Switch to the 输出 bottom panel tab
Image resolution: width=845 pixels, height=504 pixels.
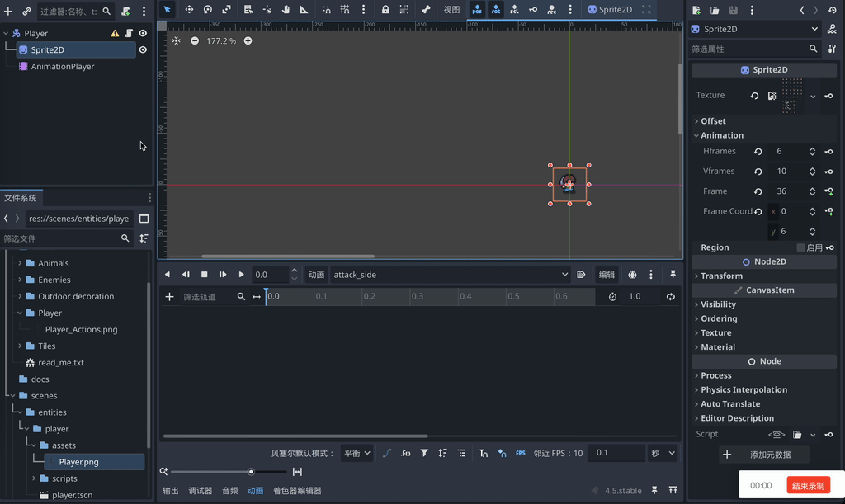click(x=171, y=491)
